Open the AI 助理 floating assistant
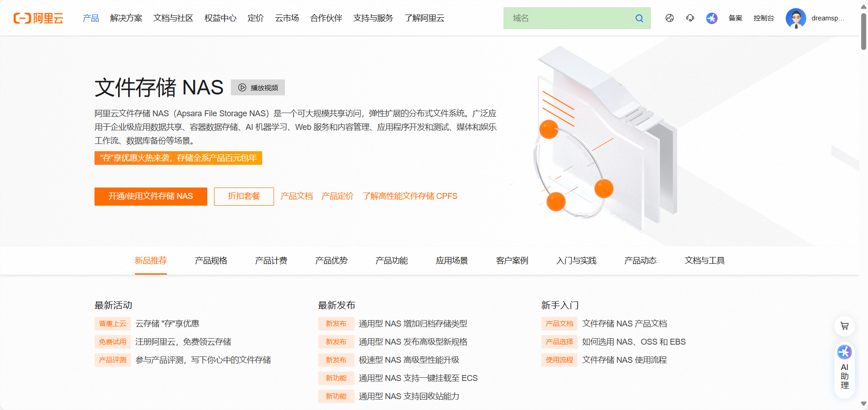The image size is (868, 410). tap(844, 370)
